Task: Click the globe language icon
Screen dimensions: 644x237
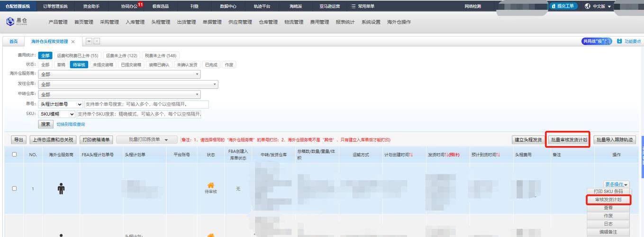Action: 588,6
